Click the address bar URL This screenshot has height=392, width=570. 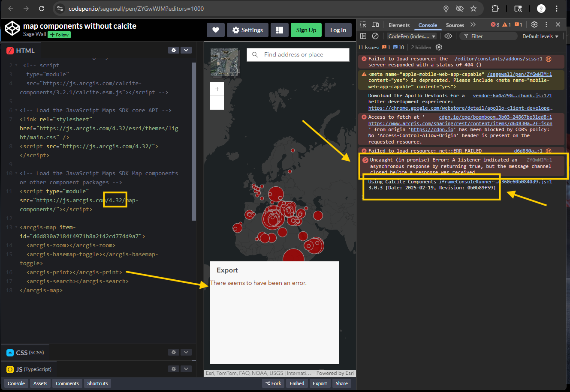(136, 9)
